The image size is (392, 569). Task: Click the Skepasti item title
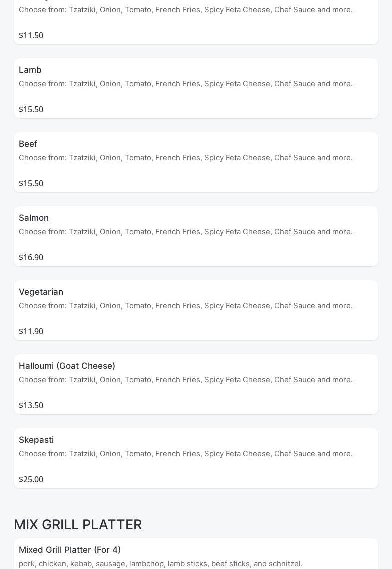point(36,440)
